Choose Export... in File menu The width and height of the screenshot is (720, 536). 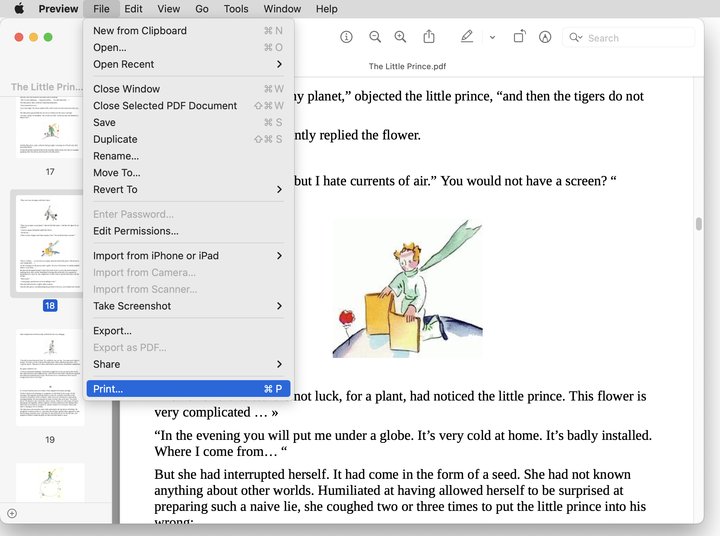click(188, 331)
